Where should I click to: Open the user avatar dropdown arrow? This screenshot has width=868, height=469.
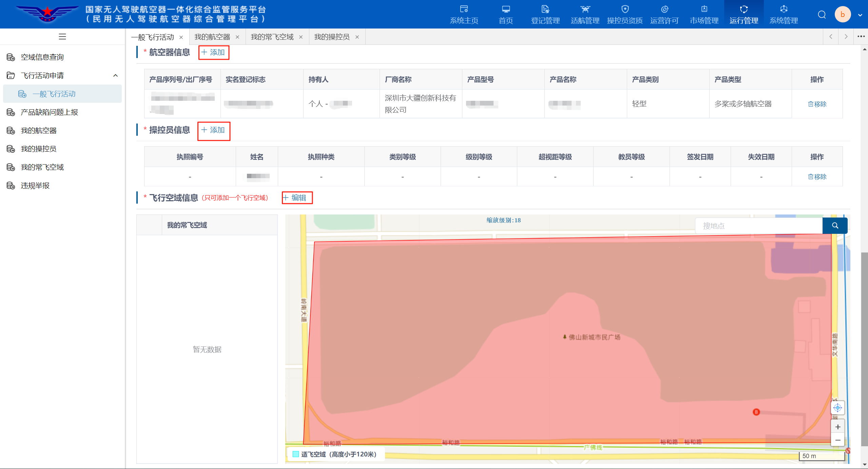[x=860, y=15]
